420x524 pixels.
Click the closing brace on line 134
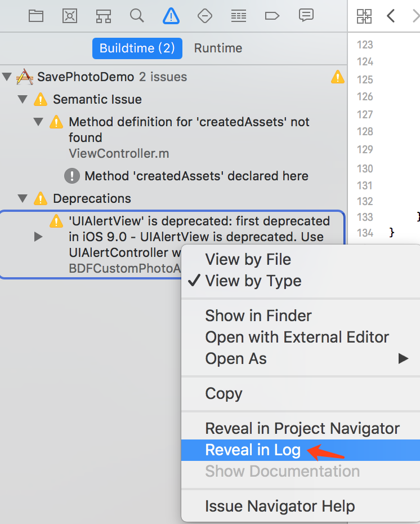392,232
